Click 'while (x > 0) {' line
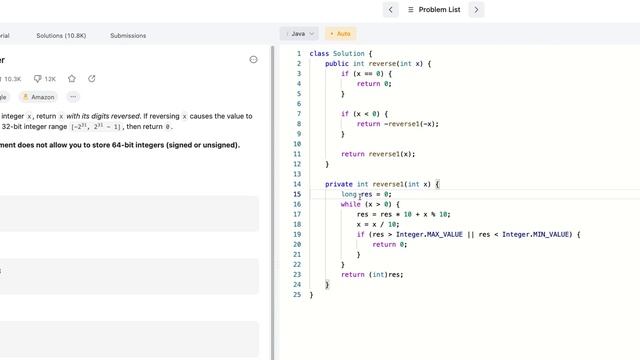The width and height of the screenshot is (640, 360). tap(370, 204)
